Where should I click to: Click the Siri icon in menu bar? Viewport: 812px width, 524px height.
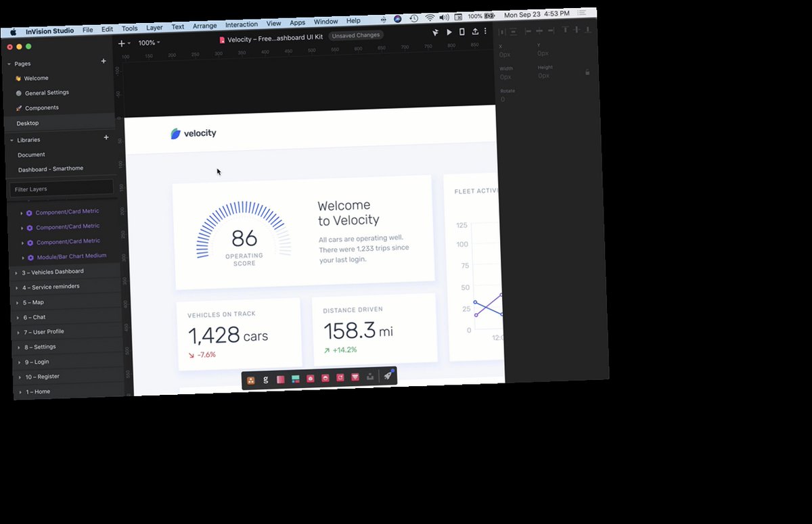(x=399, y=19)
